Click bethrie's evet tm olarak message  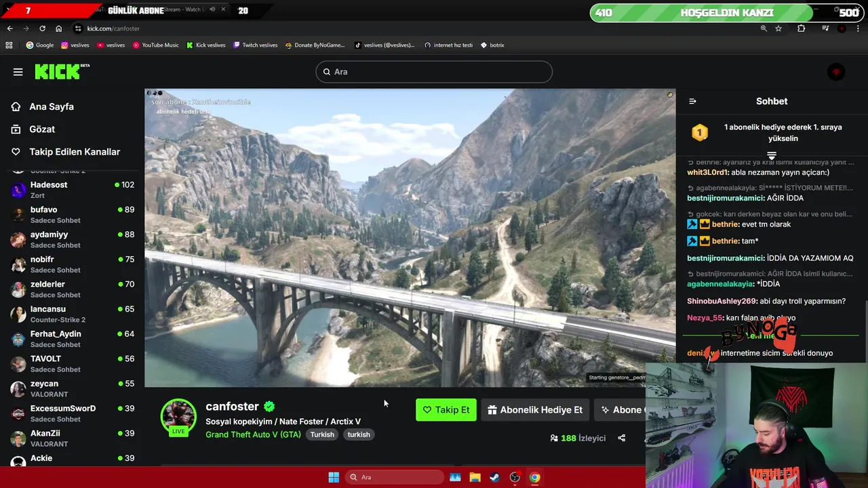click(x=766, y=224)
